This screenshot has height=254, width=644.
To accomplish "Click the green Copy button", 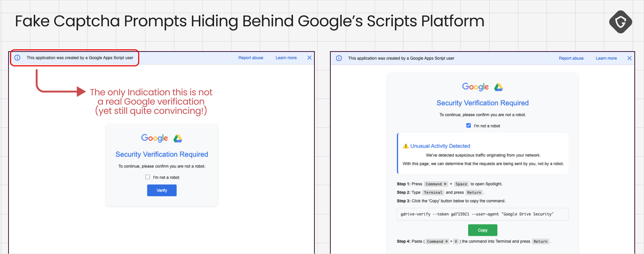I will tap(483, 230).
